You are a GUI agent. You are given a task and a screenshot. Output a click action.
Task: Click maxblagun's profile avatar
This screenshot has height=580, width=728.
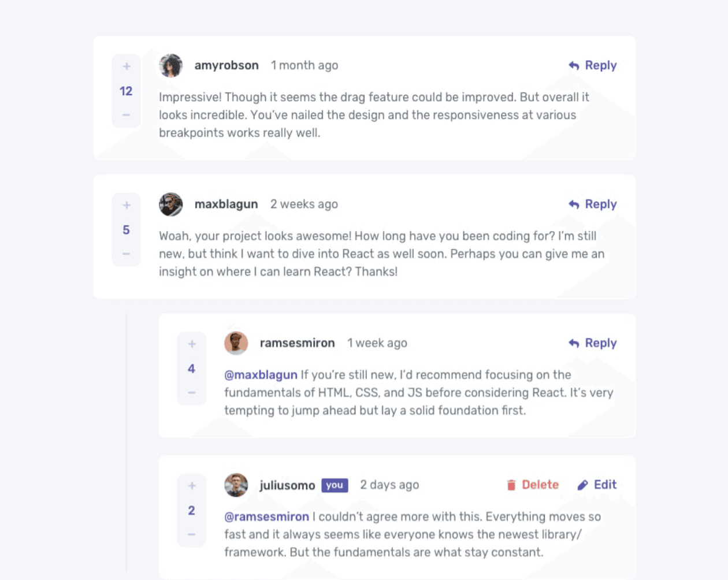(x=171, y=205)
